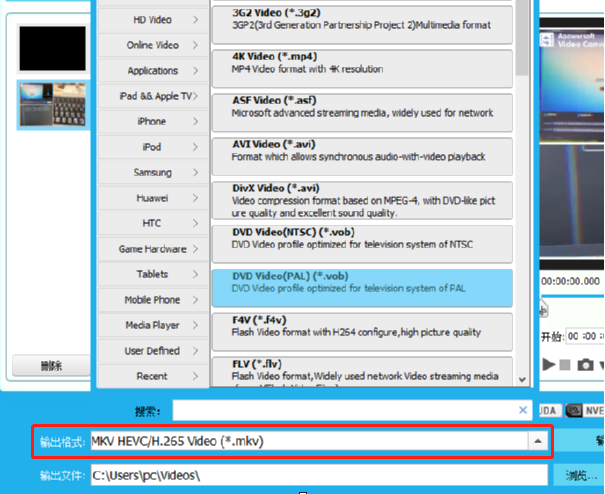Click the 输出文件 output path field
605x494 pixels.
pyautogui.click(x=319, y=475)
